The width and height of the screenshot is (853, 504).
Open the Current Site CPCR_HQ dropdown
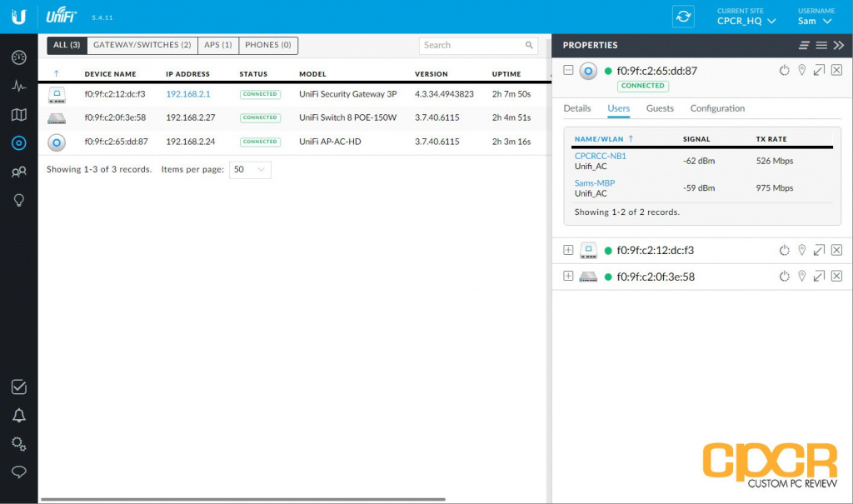pyautogui.click(x=746, y=21)
